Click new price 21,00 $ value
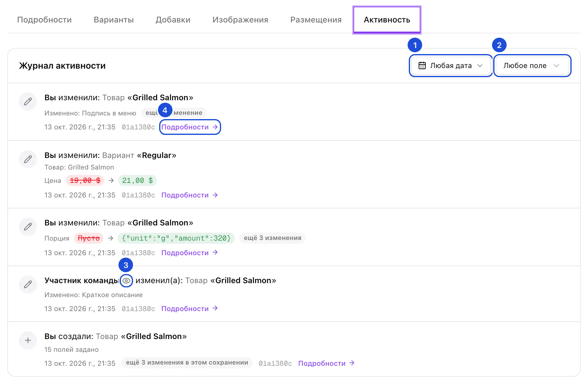The width and height of the screenshot is (588, 384). (x=138, y=180)
